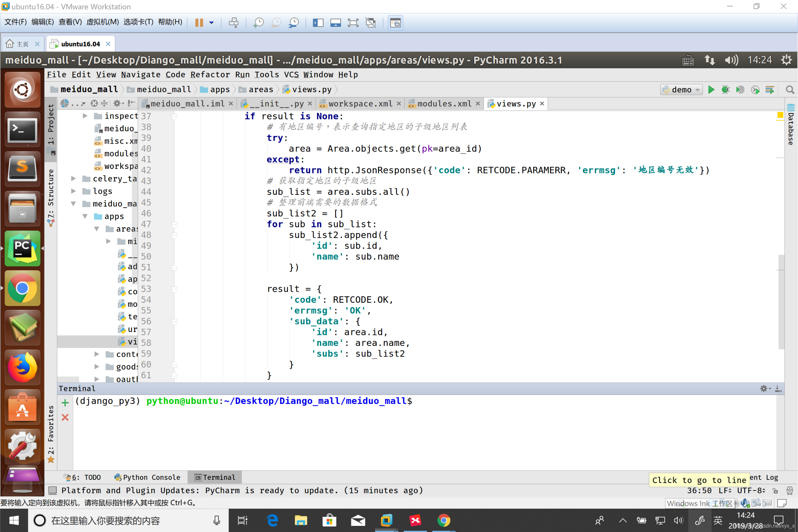The width and height of the screenshot is (798, 532).
Task: Close the meiduo_mall.iml editor tab
Action: [231, 103]
